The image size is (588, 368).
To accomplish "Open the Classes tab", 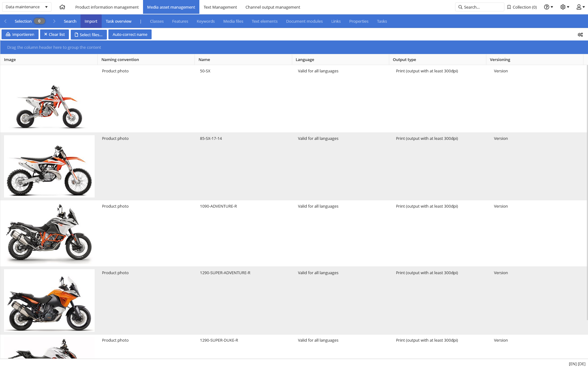I will pyautogui.click(x=157, y=21).
